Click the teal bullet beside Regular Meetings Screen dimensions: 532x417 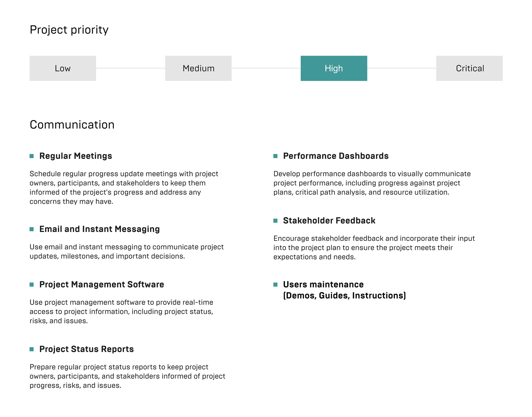32,156
